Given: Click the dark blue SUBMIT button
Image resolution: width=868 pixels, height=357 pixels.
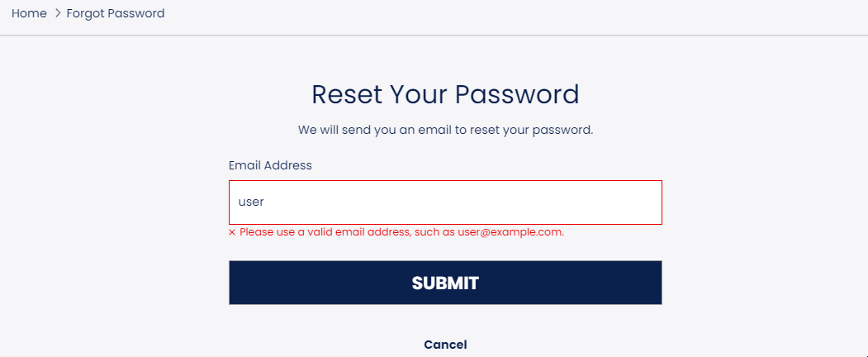Looking at the screenshot, I should pyautogui.click(x=445, y=283).
